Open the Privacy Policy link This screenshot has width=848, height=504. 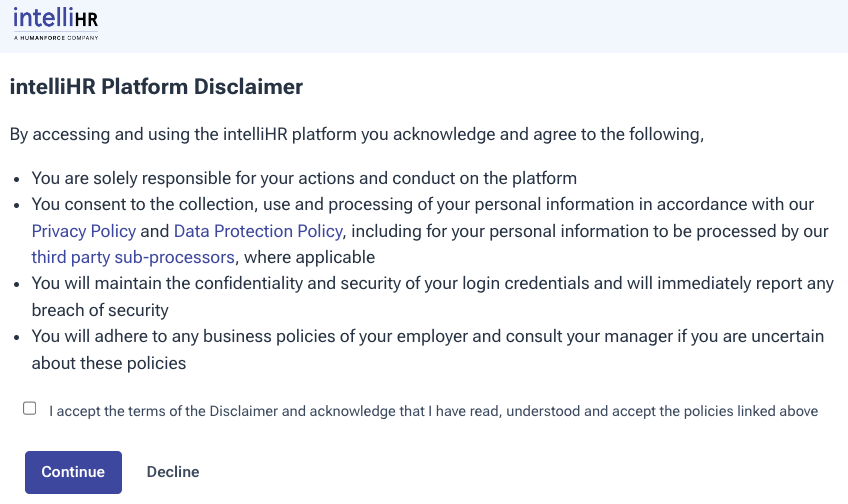click(84, 231)
